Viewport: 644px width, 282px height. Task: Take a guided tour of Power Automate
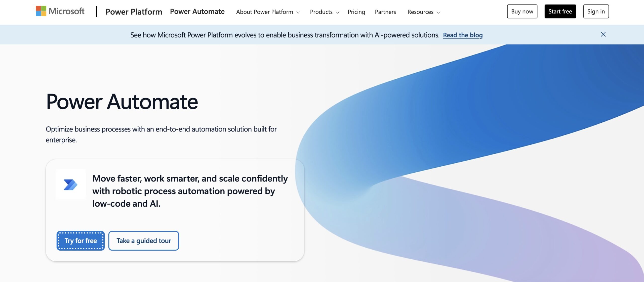(x=144, y=241)
